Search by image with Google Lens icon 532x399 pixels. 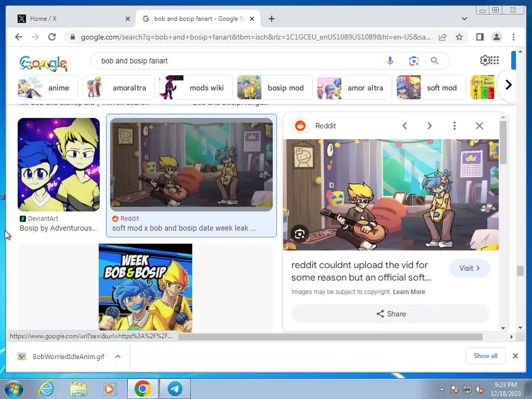pos(414,61)
